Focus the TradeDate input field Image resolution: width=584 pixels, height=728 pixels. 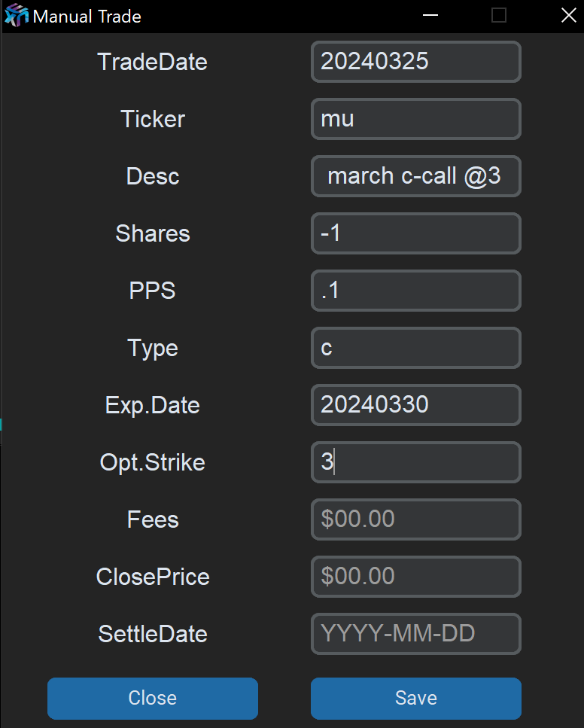(x=415, y=62)
